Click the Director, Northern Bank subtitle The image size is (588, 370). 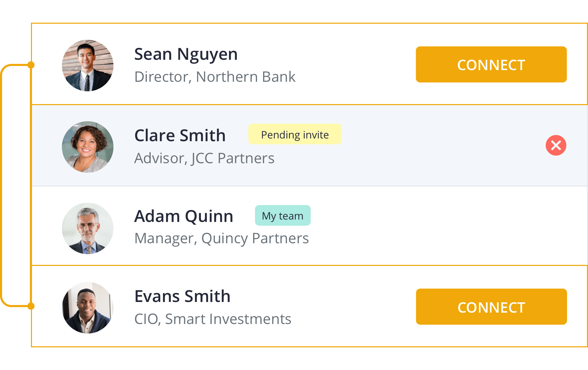[215, 77]
